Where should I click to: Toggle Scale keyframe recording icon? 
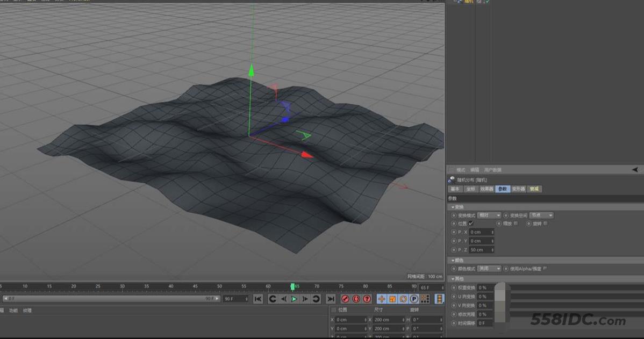[x=392, y=299]
